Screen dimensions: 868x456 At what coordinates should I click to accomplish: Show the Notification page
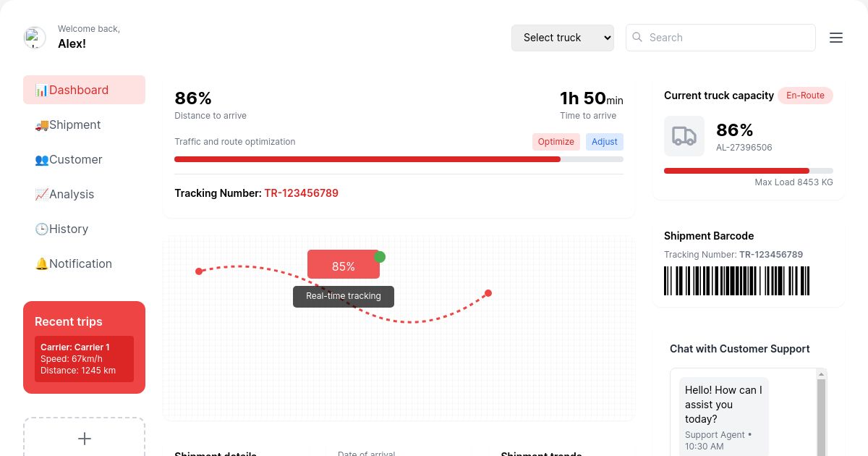tap(84, 263)
